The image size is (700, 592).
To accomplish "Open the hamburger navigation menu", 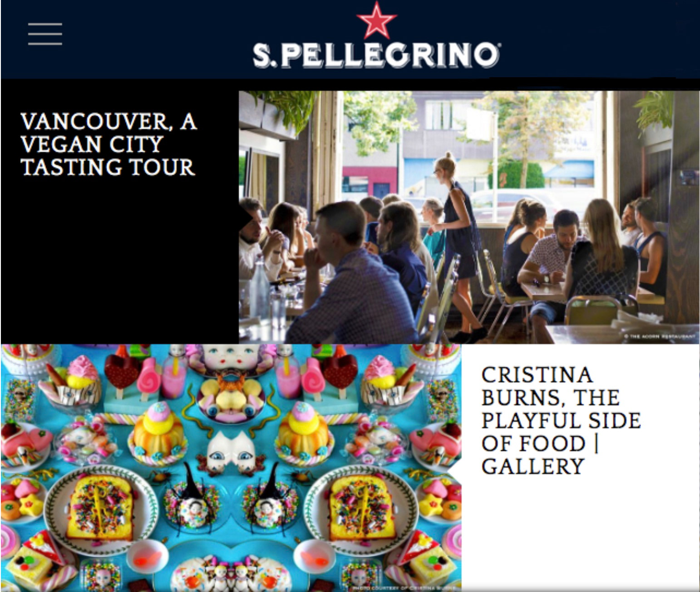I will tap(45, 34).
